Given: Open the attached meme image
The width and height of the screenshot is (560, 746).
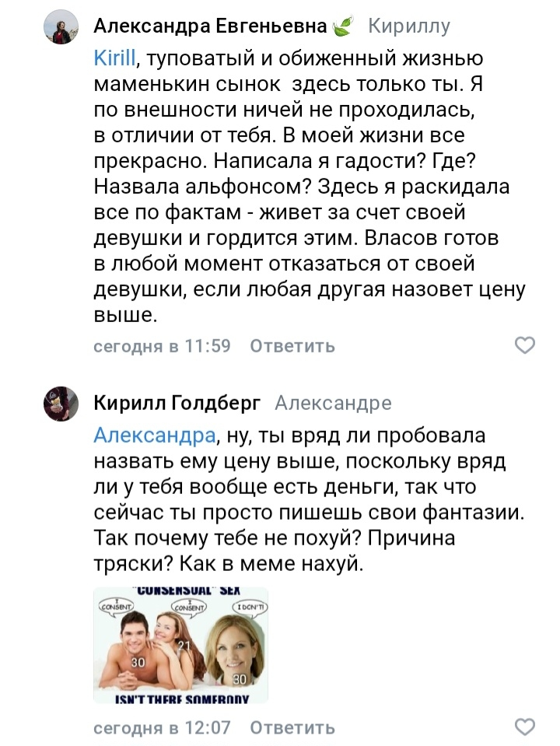Looking at the screenshot, I should click(180, 645).
